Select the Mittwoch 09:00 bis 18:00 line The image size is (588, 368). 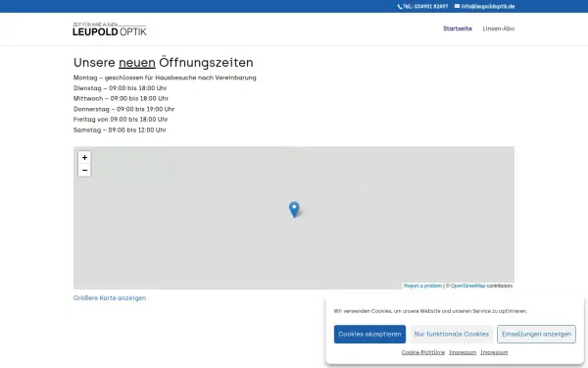tap(121, 98)
